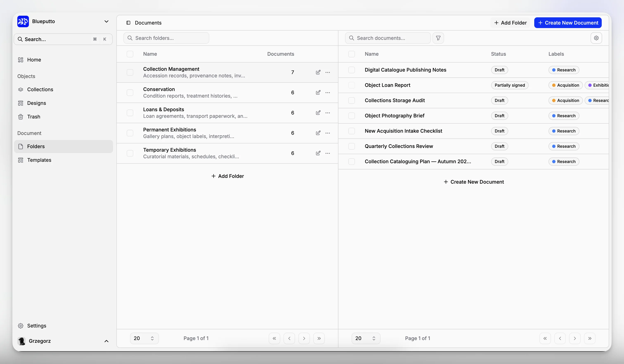Open document table settings gear icon
The image size is (624, 364).
(x=596, y=38)
